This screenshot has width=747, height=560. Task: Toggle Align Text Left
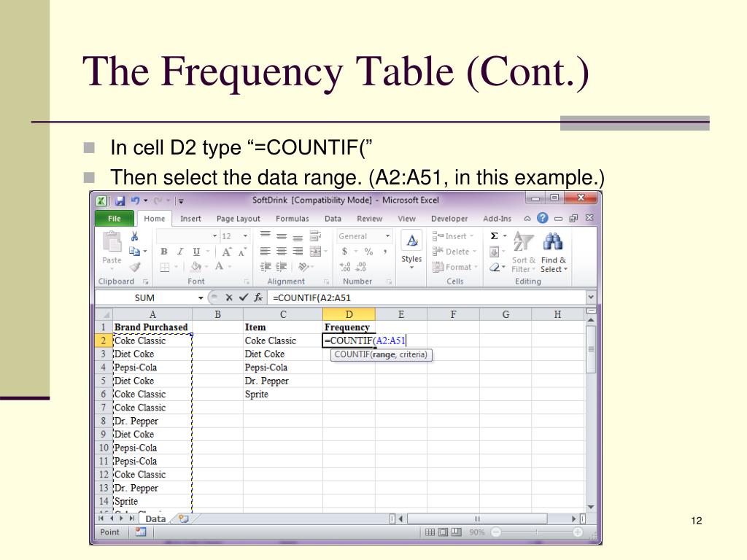(266, 252)
